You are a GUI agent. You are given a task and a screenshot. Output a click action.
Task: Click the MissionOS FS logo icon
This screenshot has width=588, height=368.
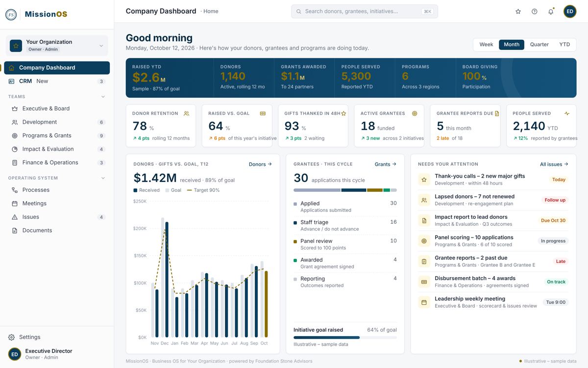[11, 14]
